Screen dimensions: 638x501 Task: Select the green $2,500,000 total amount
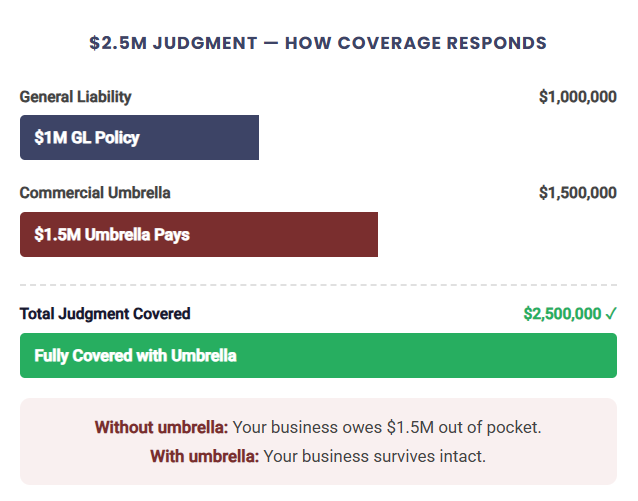coord(562,314)
